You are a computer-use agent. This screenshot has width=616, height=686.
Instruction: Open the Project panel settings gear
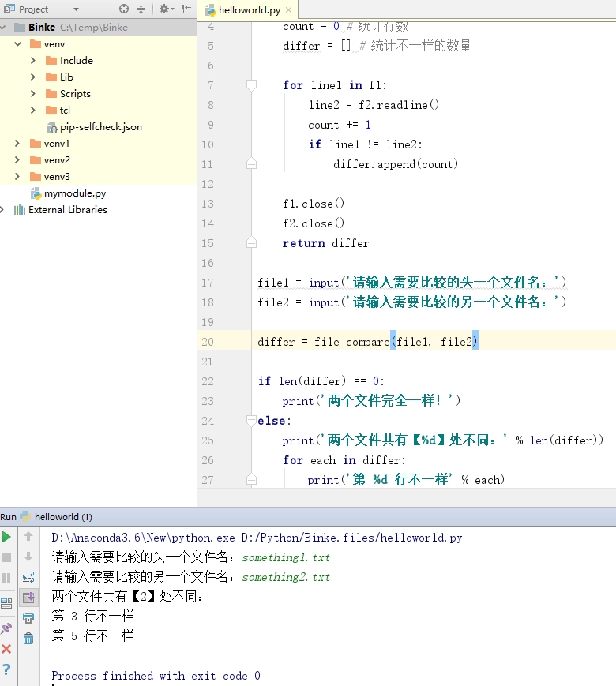[166, 9]
